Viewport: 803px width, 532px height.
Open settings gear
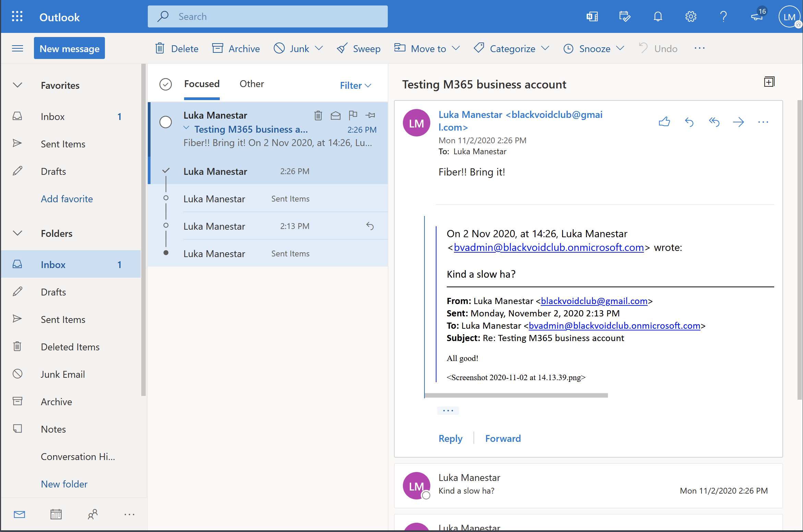click(x=691, y=16)
